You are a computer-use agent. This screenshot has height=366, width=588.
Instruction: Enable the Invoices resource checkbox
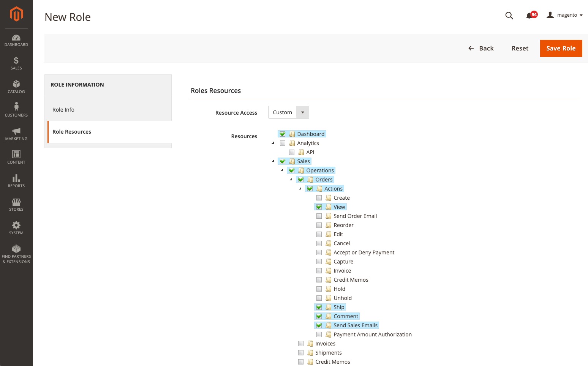click(x=301, y=344)
